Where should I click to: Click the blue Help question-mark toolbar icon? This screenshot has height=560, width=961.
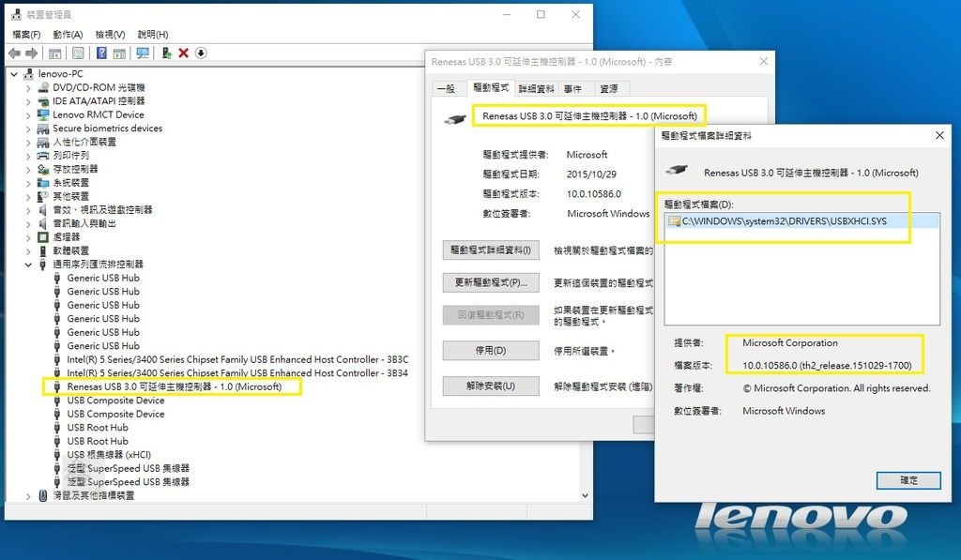(x=101, y=53)
